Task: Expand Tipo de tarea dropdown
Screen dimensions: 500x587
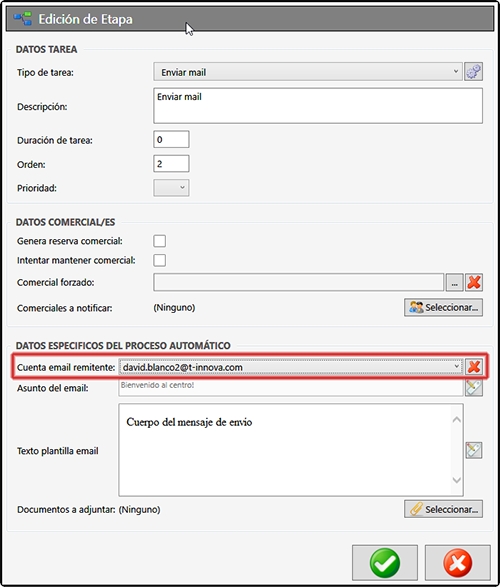Action: tap(308, 72)
